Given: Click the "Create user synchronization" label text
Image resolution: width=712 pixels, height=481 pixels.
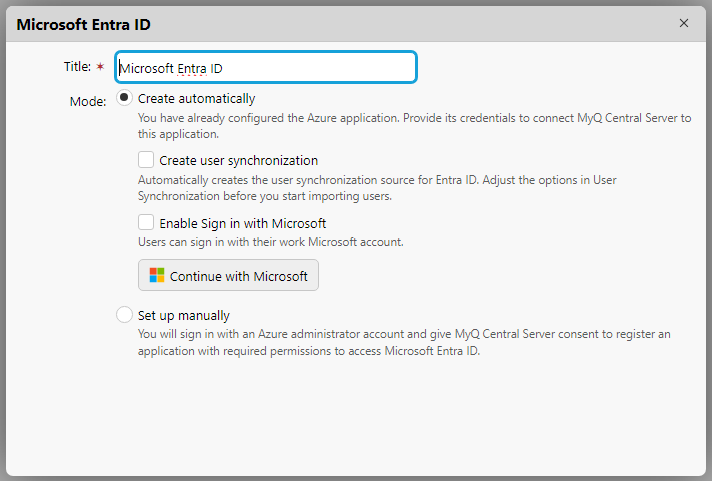Looking at the screenshot, I should click(x=238, y=160).
